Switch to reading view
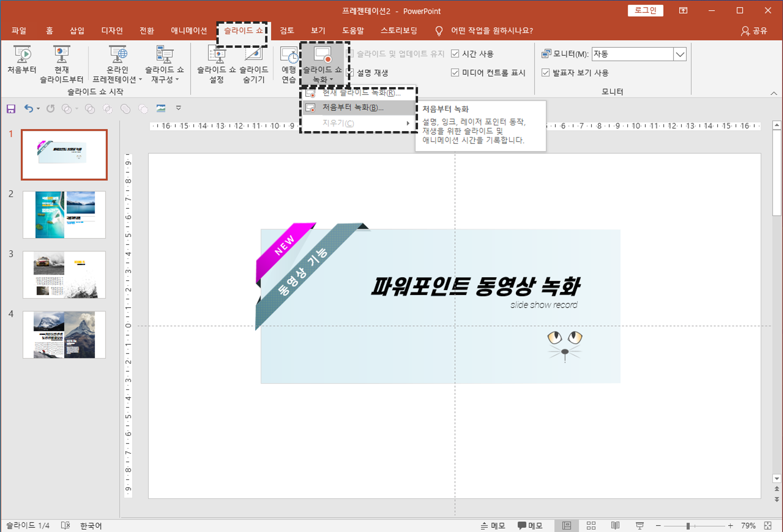The width and height of the screenshot is (783, 532). pyautogui.click(x=615, y=525)
